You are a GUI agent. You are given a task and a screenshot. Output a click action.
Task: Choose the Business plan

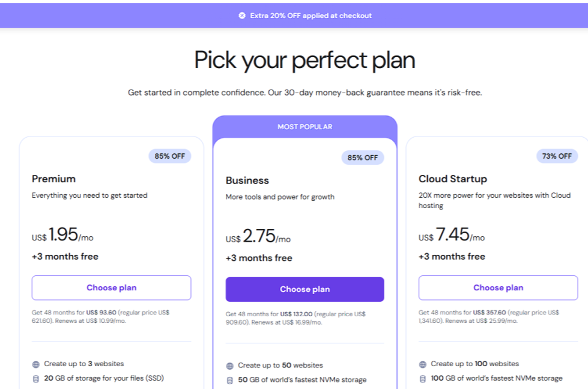click(305, 290)
